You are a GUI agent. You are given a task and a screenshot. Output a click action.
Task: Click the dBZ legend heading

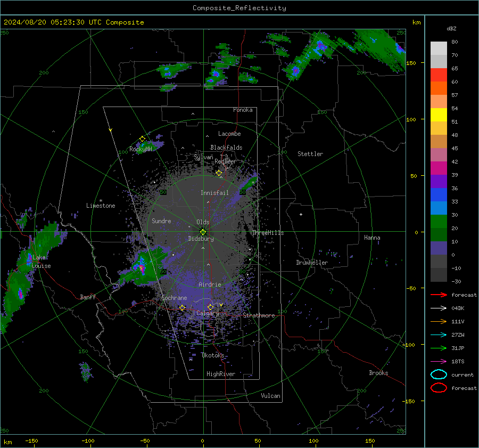point(451,28)
